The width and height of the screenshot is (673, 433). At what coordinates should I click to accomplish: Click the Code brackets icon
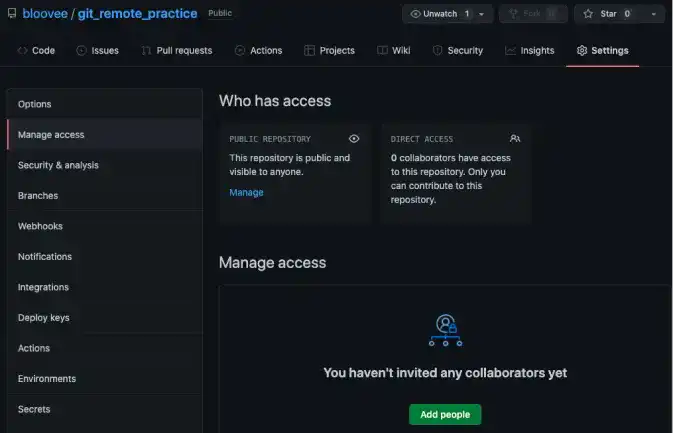click(x=22, y=51)
